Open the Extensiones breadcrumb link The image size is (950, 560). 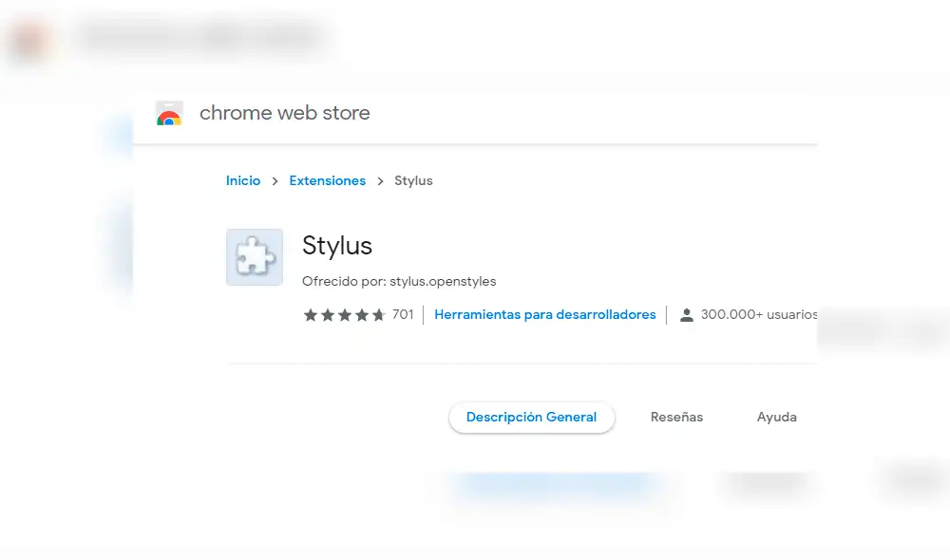(x=327, y=180)
